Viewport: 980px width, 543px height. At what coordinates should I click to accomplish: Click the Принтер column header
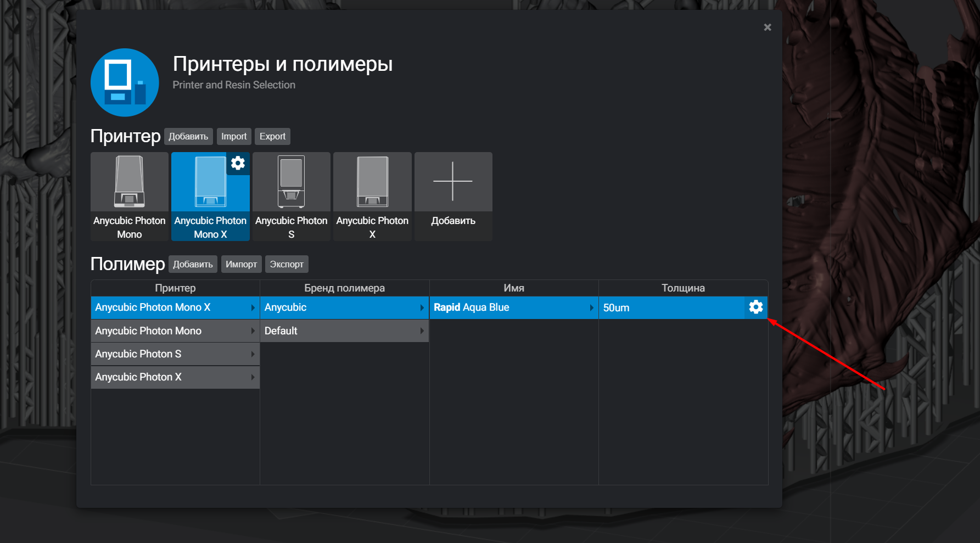point(175,288)
